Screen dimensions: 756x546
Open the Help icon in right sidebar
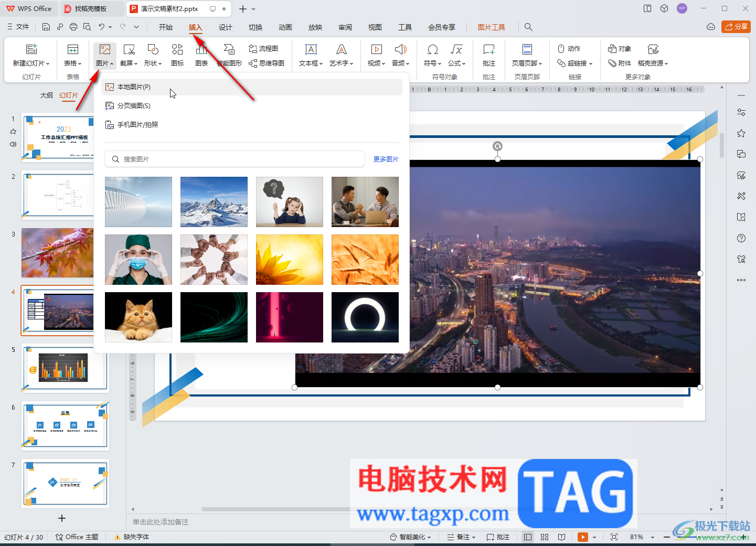click(741, 238)
